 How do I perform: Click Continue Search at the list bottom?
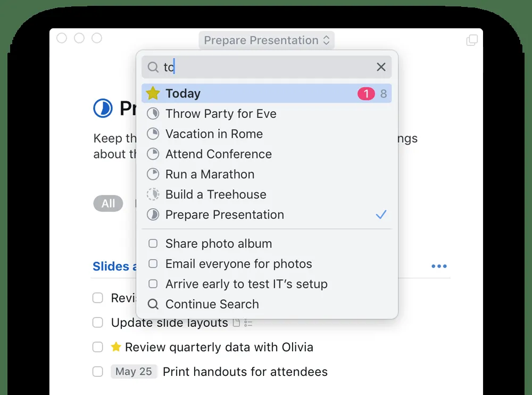click(212, 305)
